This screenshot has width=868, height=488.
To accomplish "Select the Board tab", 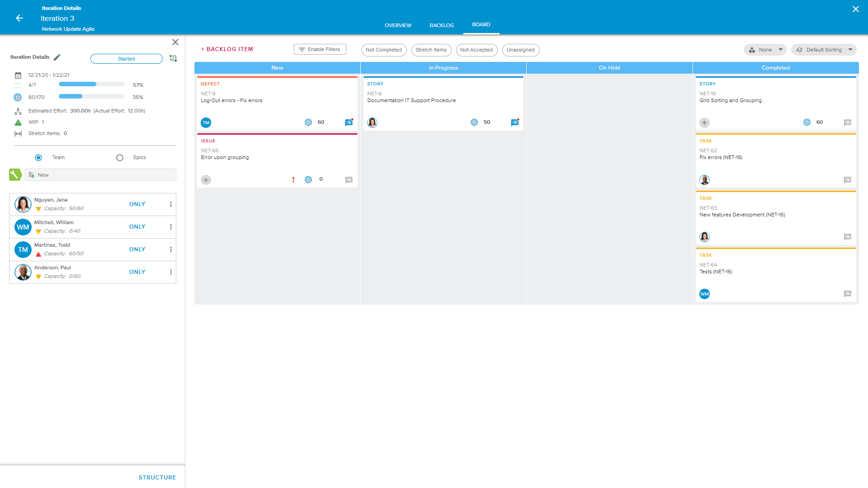I will [481, 25].
